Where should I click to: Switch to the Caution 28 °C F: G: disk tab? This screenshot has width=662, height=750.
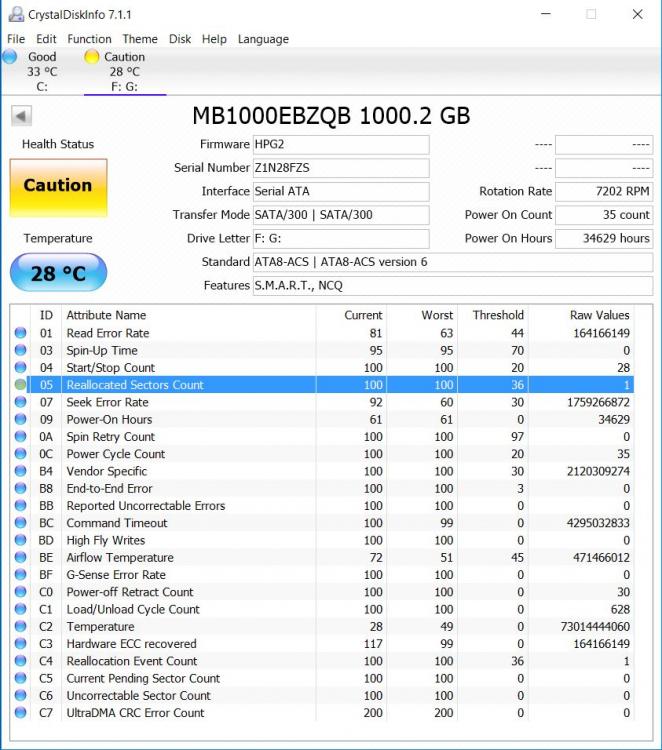tap(125, 71)
